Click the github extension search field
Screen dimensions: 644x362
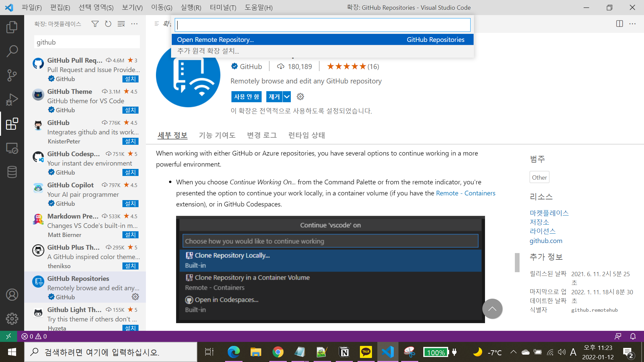[x=87, y=42]
